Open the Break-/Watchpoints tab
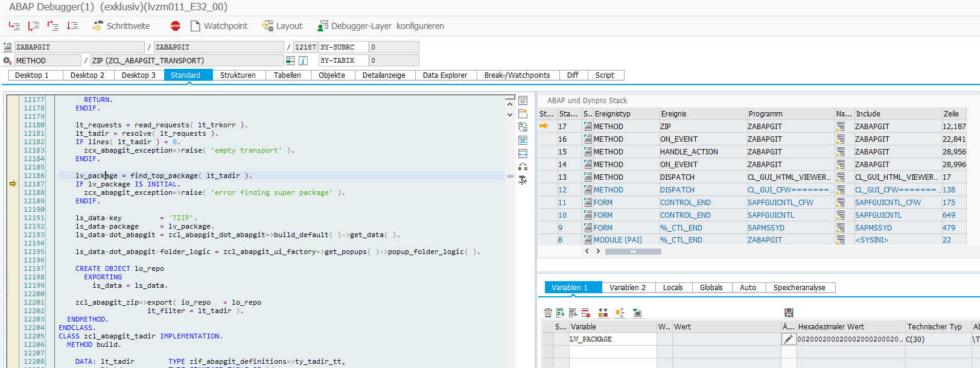 [x=517, y=75]
